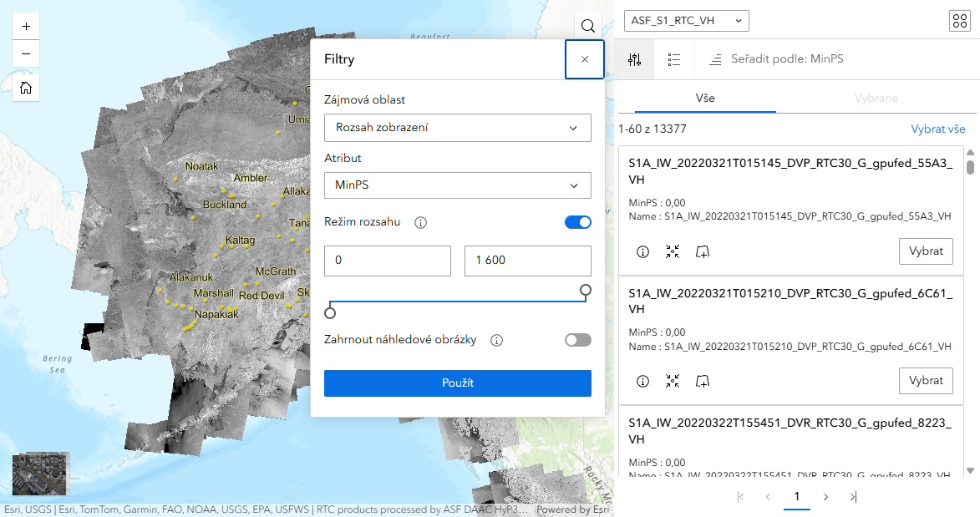980x517 pixels.
Task: Show details for 55A3_VH image
Action: [642, 252]
